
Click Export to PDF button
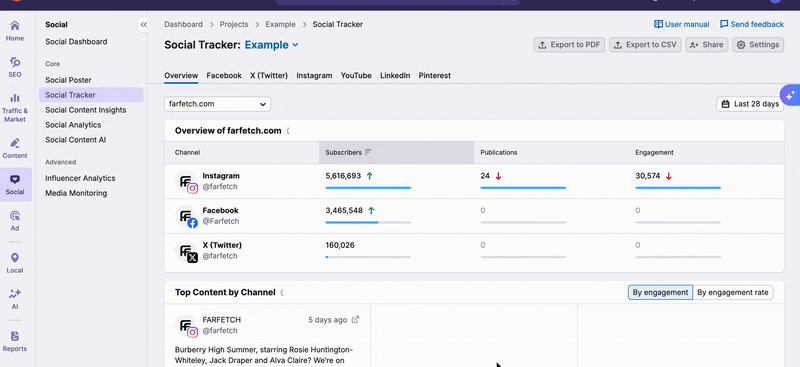[569, 45]
